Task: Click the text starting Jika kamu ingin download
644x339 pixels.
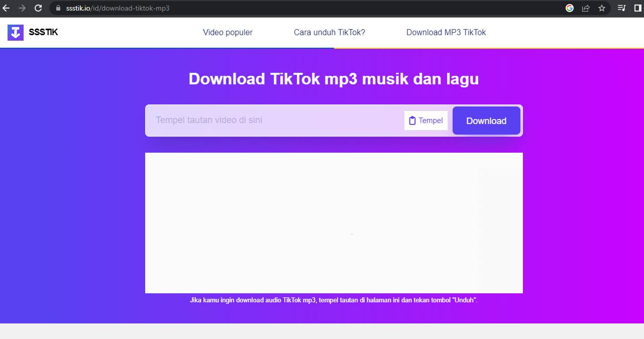Action: (334, 300)
